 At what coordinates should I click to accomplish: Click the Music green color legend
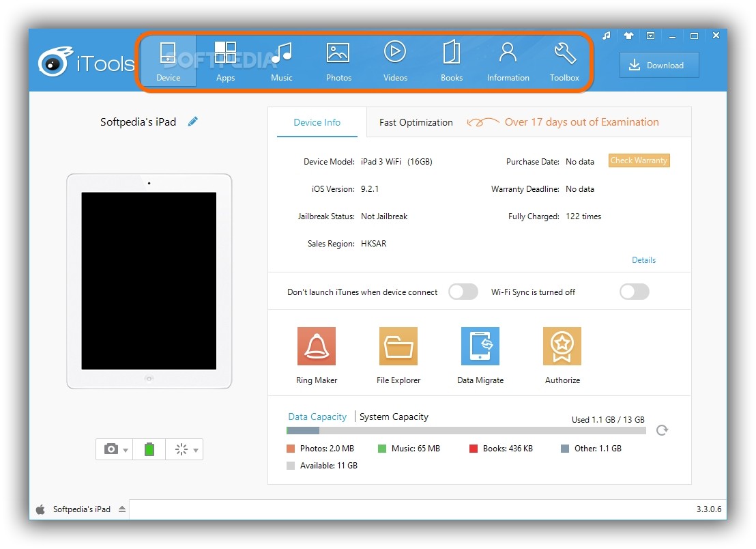click(x=382, y=449)
